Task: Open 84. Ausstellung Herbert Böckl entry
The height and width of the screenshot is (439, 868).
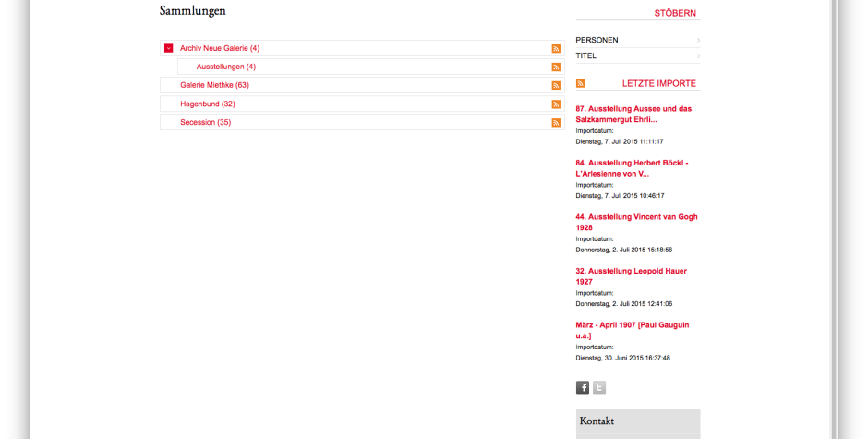Action: (x=633, y=168)
